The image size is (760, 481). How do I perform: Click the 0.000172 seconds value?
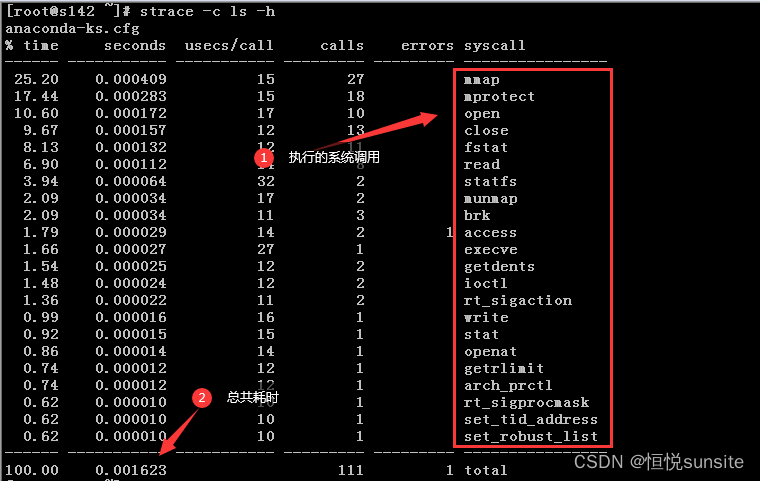[x=131, y=113]
